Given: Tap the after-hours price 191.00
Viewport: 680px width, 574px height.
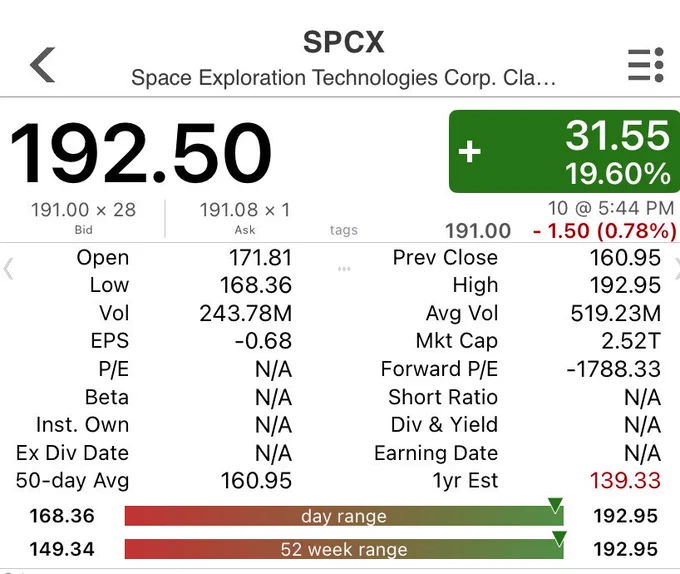Looking at the screenshot, I should pyautogui.click(x=478, y=231).
